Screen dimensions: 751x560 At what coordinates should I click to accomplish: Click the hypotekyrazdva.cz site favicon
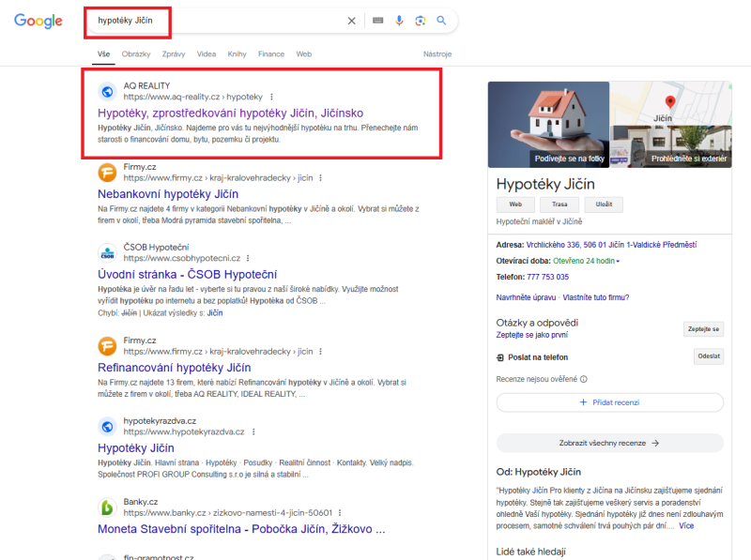coord(107,427)
